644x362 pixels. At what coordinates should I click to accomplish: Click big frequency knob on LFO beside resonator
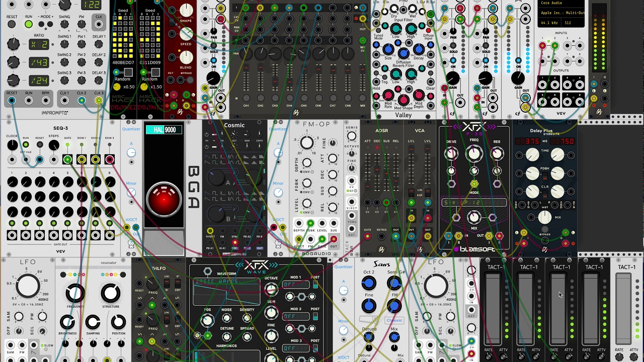tap(28, 286)
